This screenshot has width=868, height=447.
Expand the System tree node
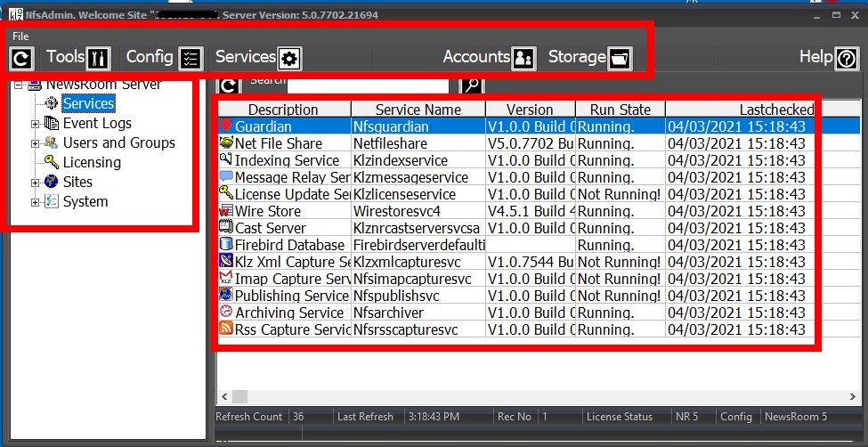tap(35, 202)
